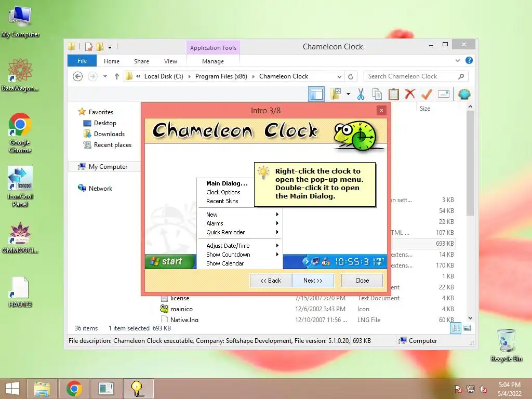The width and height of the screenshot is (532, 399).
Task: Select Network in the navigation pane
Action: [100, 188]
